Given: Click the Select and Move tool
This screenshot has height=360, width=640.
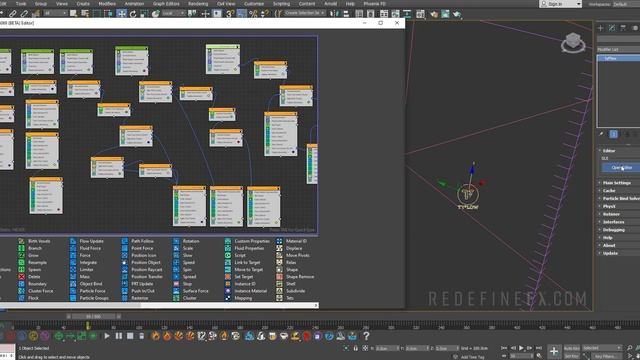Looking at the screenshot, I should click(x=122, y=13).
